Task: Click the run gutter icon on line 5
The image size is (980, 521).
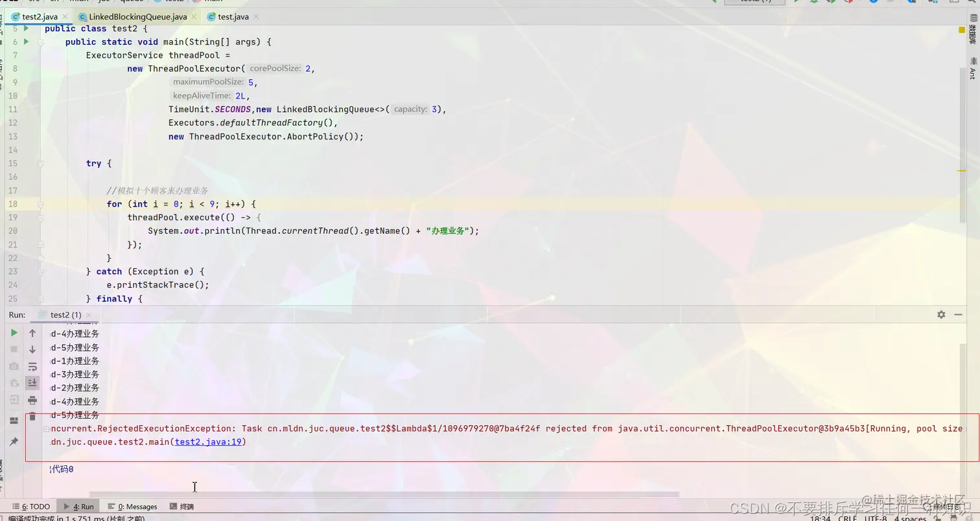Action: [26, 29]
